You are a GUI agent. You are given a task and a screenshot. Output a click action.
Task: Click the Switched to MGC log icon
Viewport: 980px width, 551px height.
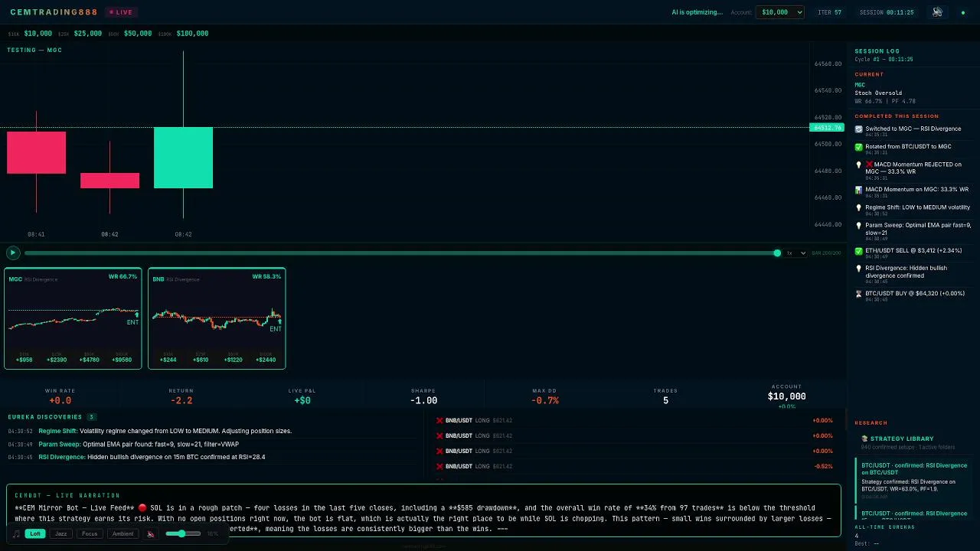click(x=858, y=129)
